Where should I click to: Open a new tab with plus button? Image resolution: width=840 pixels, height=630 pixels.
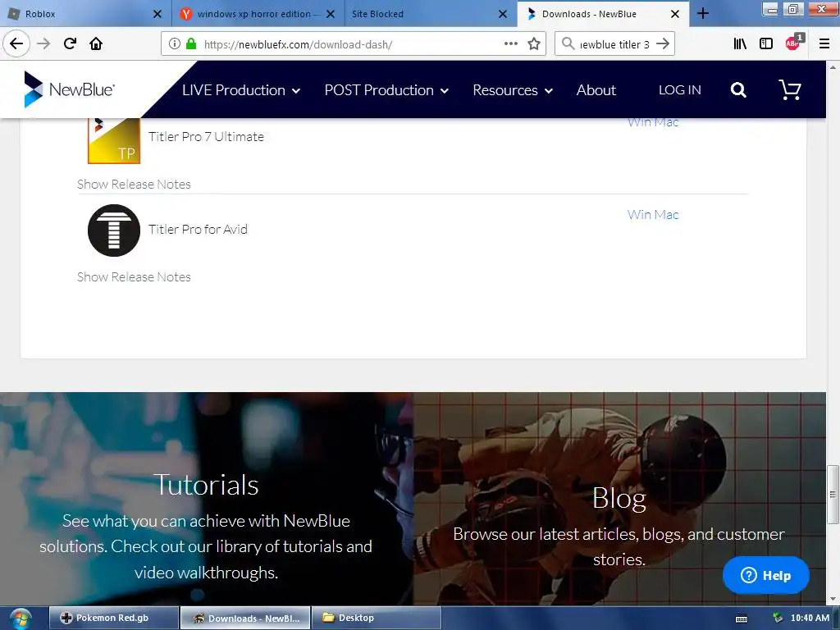pos(703,14)
